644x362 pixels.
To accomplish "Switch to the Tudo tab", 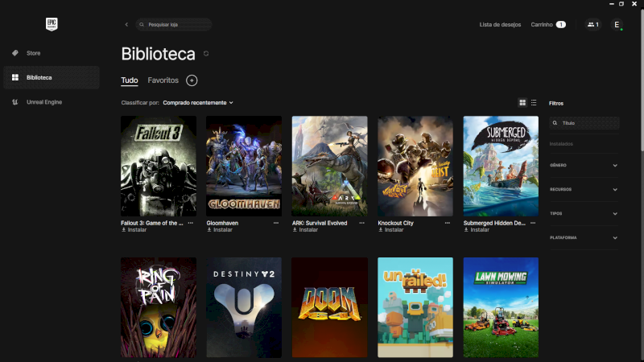I will 130,80.
